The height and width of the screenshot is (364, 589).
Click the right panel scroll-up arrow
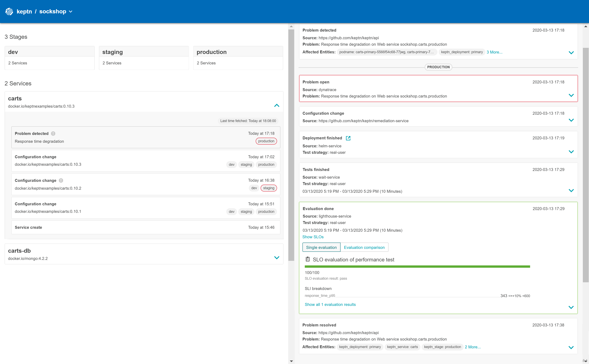pyautogui.click(x=586, y=26)
